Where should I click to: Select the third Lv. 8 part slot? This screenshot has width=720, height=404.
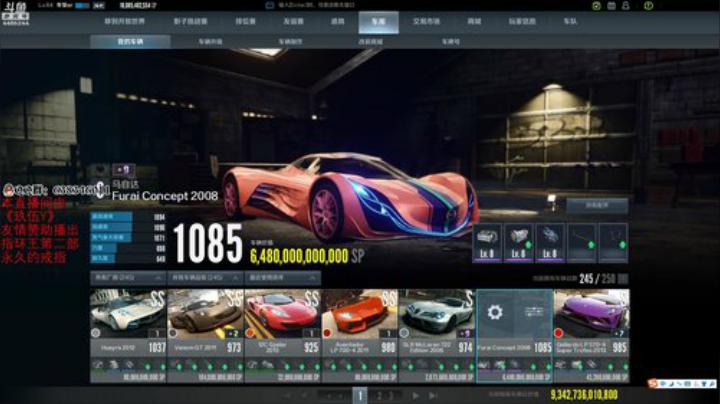(550, 243)
